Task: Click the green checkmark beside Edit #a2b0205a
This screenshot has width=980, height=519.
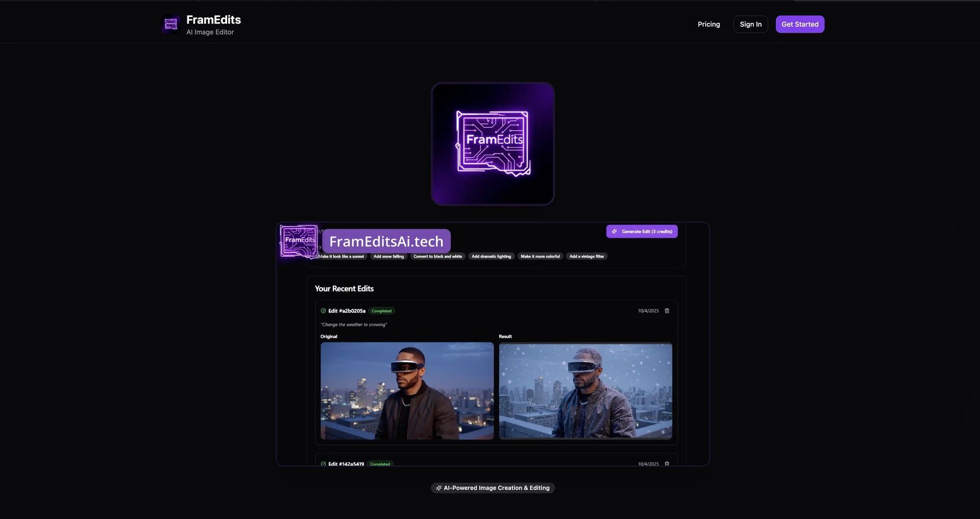Action: point(323,310)
